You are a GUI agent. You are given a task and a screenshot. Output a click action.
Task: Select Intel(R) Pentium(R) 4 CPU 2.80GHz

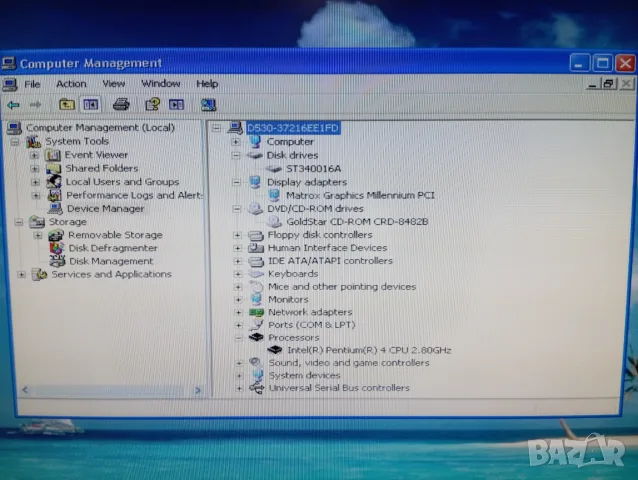(x=369, y=350)
